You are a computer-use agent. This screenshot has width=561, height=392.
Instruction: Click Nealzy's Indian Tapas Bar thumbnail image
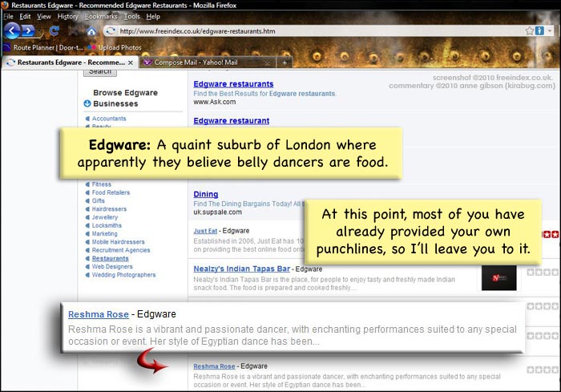coord(498,278)
